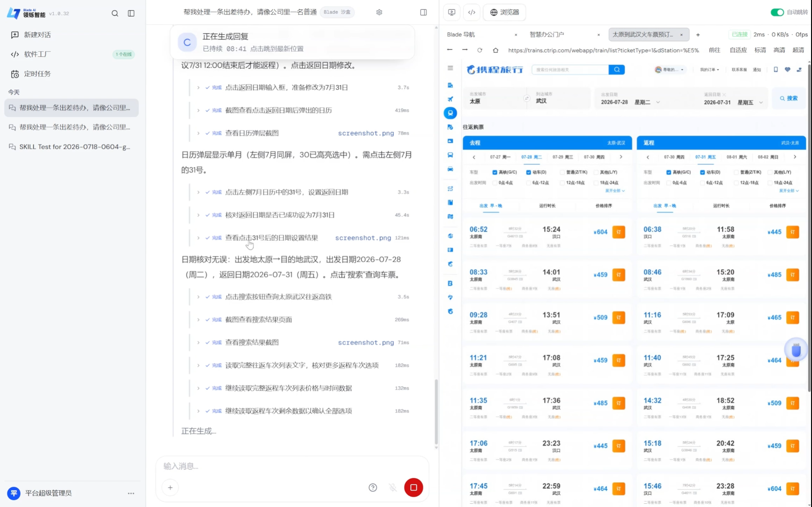Open a new browser tab with plus

698,35
